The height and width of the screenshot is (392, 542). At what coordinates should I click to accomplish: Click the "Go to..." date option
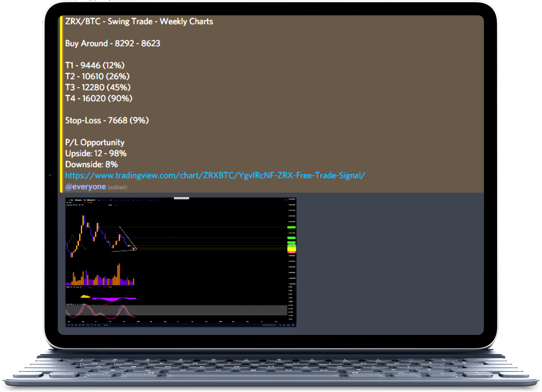[x=107, y=325]
